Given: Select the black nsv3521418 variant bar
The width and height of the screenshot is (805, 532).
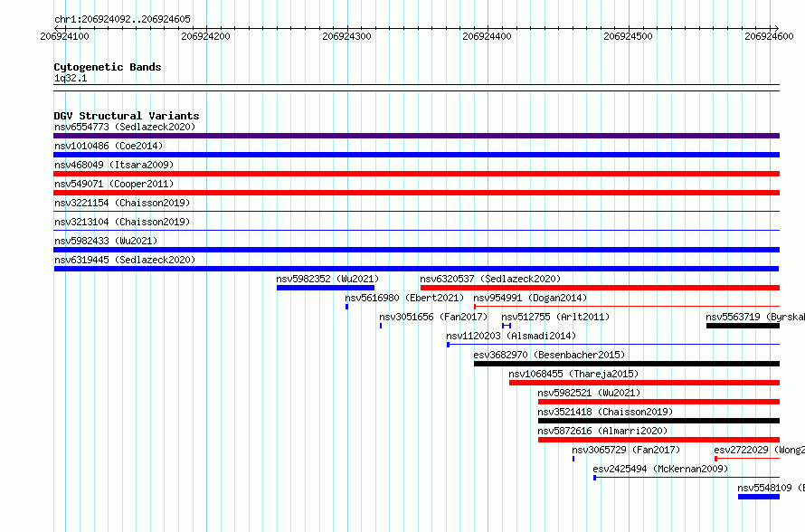Looking at the screenshot, I should pos(658,421).
